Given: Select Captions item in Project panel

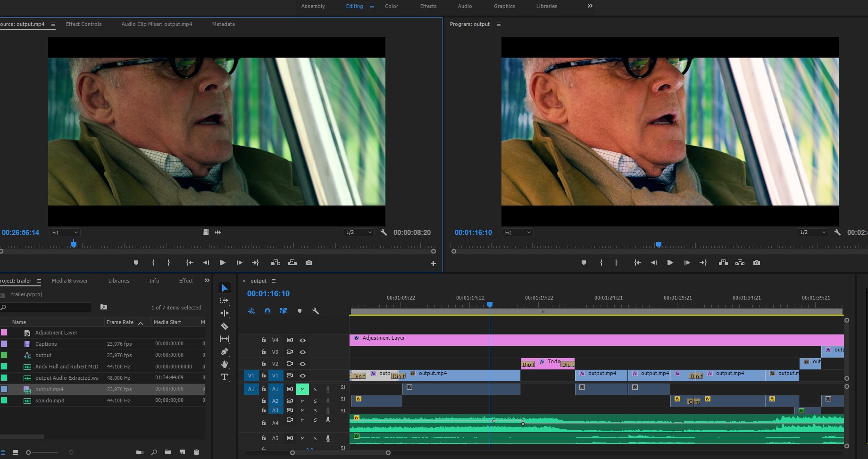Looking at the screenshot, I should pyautogui.click(x=46, y=344).
